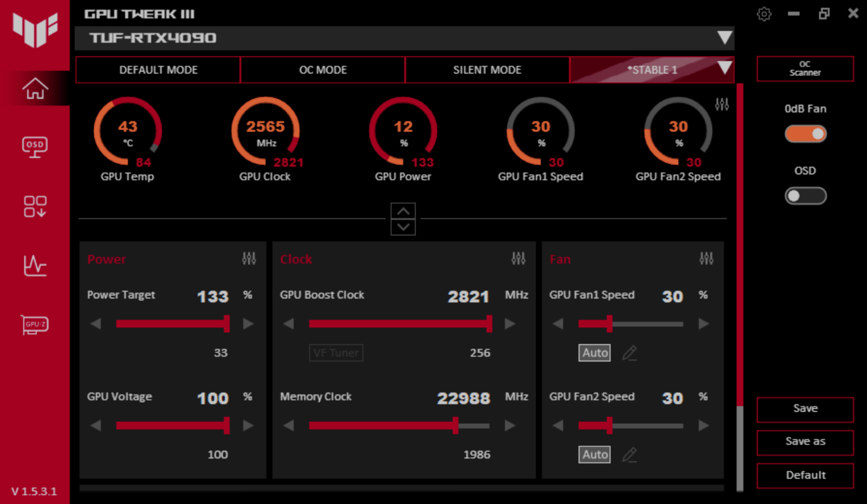Click the Memory Clock slider handle
867x504 pixels.
455,426
